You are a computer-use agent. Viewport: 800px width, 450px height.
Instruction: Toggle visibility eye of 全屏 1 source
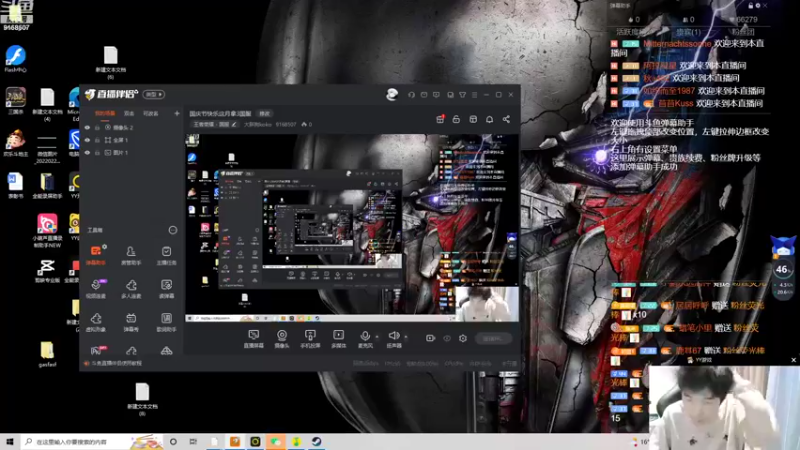[87, 140]
